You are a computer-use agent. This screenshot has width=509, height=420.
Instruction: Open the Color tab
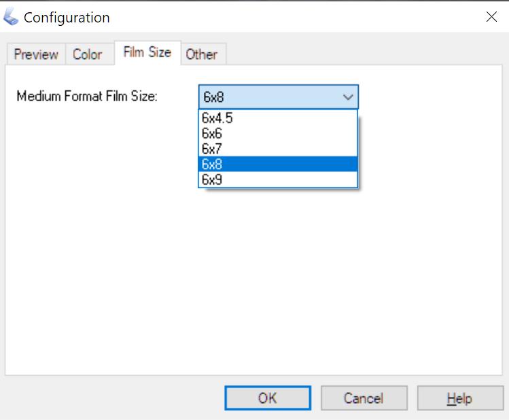(x=88, y=54)
